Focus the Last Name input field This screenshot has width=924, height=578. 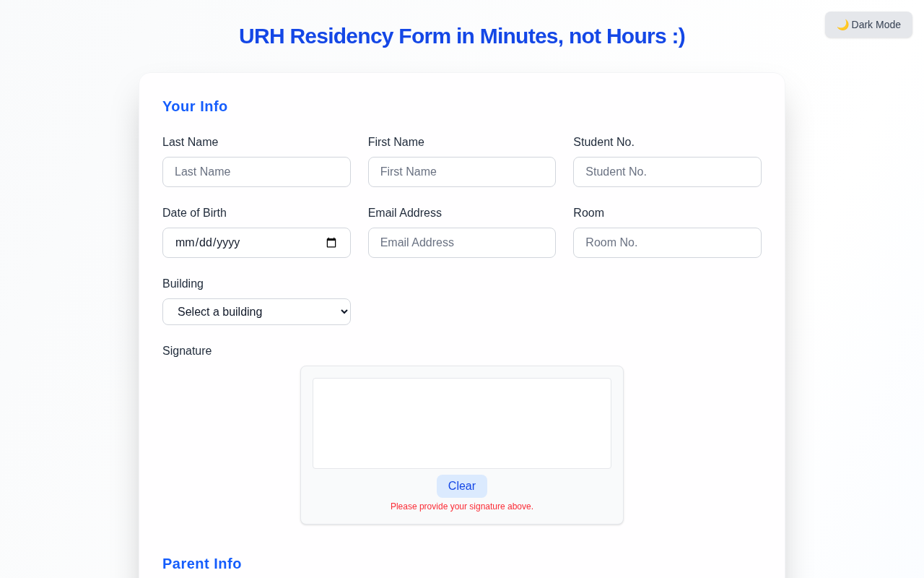[256, 172]
